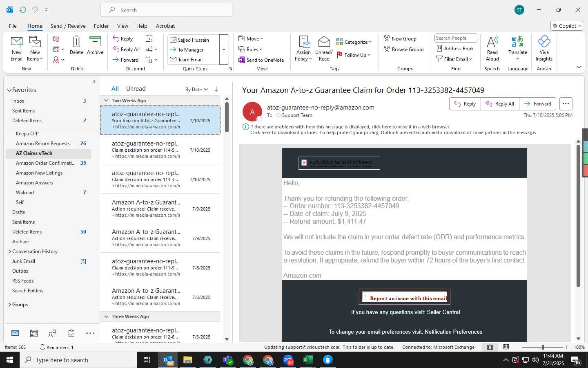
Task: Open Acrobat tab
Action: tap(165, 26)
